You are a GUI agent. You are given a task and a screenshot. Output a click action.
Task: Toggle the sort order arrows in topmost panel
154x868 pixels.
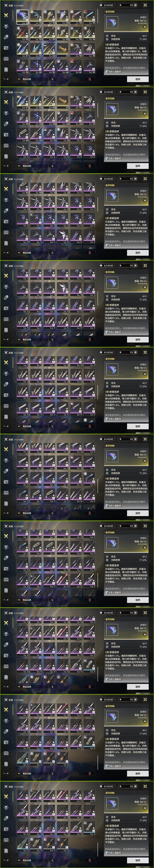52,79
